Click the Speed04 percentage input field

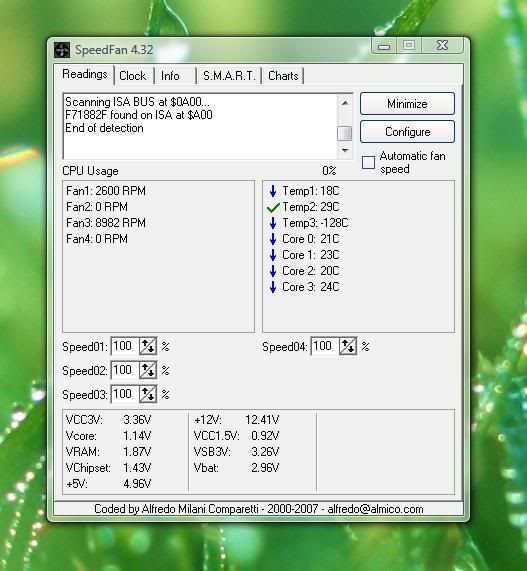[x=325, y=346]
